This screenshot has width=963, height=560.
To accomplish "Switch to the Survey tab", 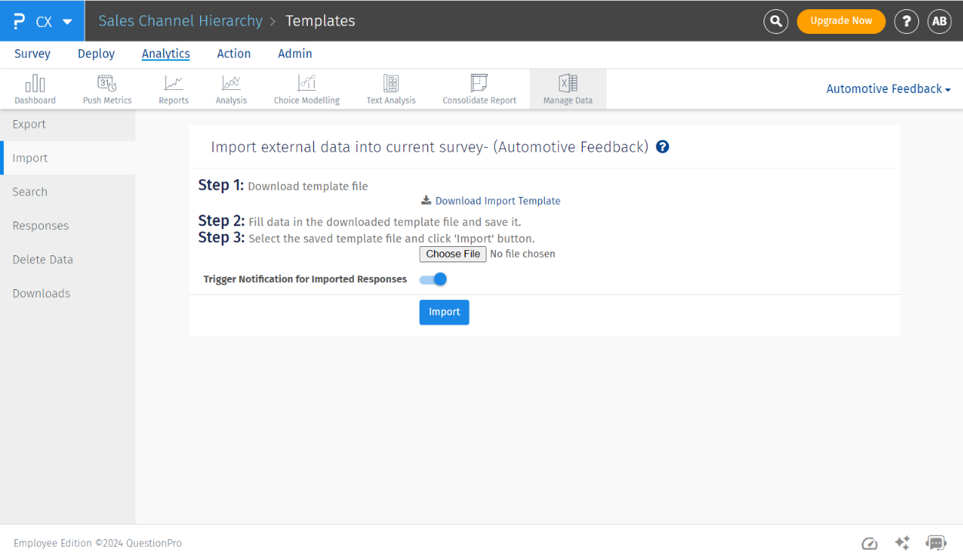I will pyautogui.click(x=32, y=54).
